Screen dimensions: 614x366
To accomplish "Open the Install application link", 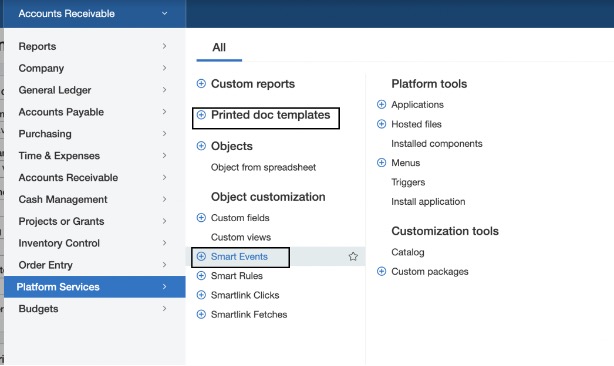I will [428, 202].
